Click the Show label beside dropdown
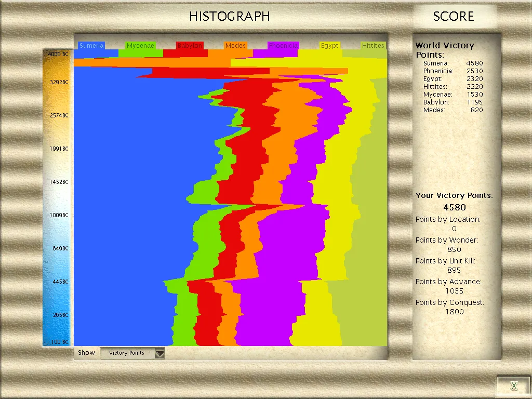The height and width of the screenshot is (399, 532). pyautogui.click(x=86, y=353)
